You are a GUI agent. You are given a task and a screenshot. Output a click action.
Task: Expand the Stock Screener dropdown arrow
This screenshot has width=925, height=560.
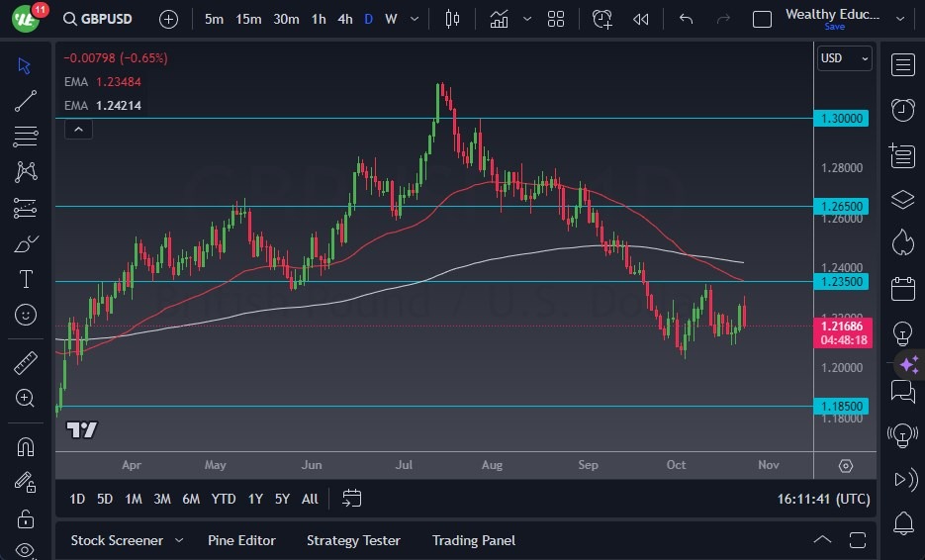[179, 540]
